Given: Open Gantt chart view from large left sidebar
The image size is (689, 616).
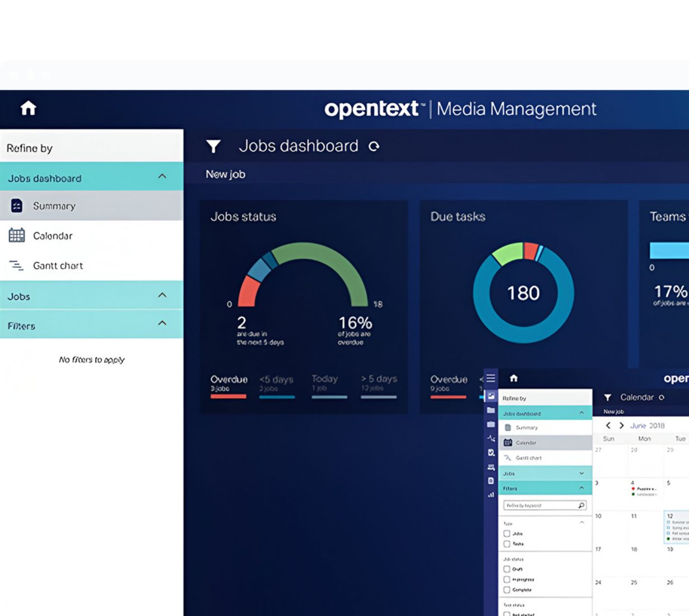Looking at the screenshot, I should click(57, 266).
